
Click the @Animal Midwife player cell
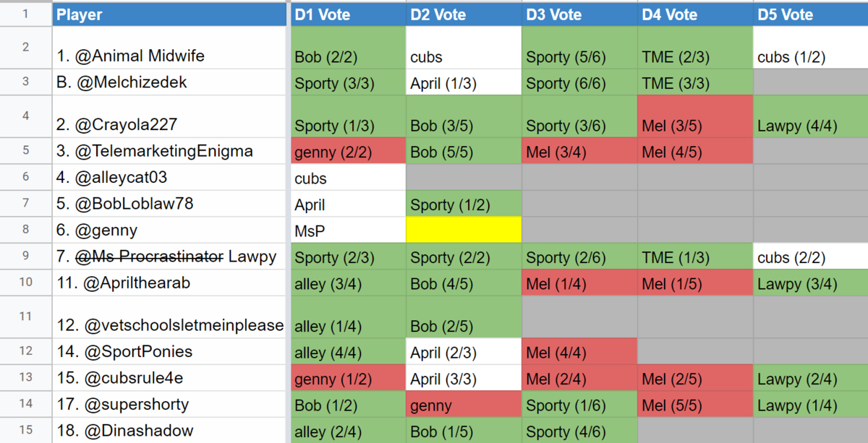(x=170, y=48)
